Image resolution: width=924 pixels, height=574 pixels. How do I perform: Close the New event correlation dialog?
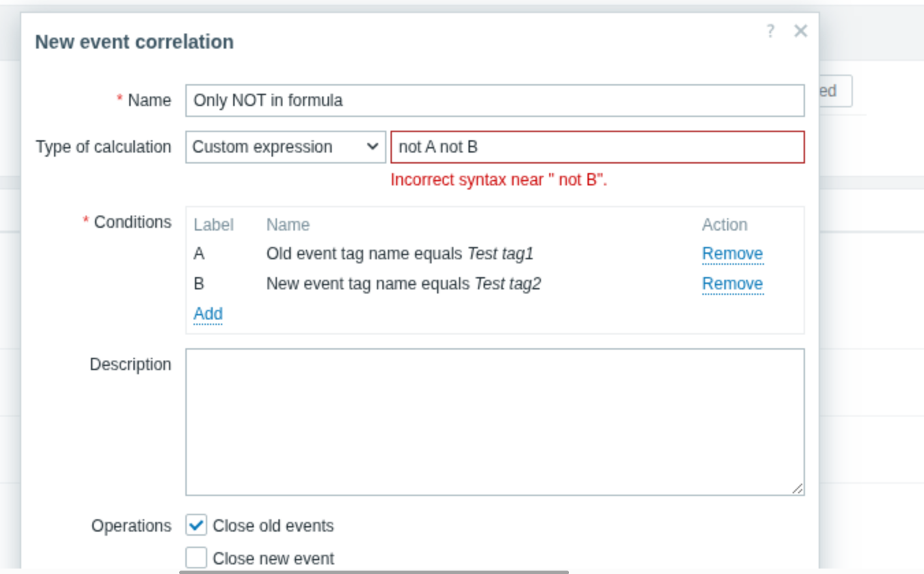(800, 31)
